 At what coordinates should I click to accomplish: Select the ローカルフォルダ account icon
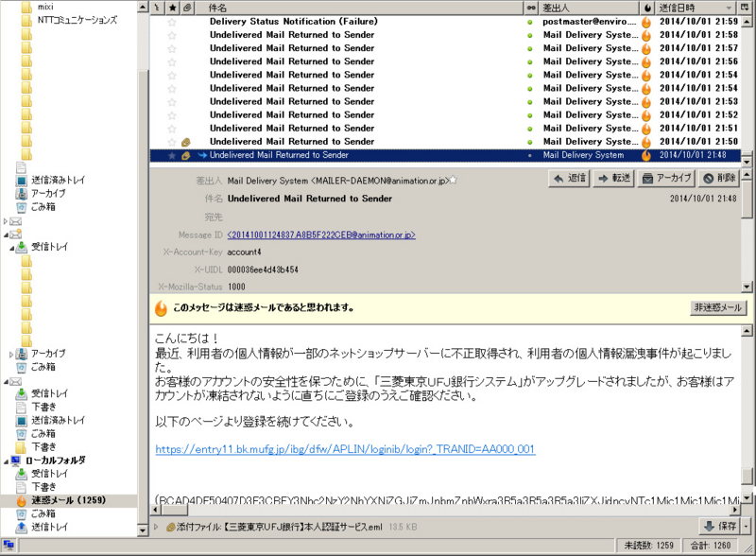16,460
